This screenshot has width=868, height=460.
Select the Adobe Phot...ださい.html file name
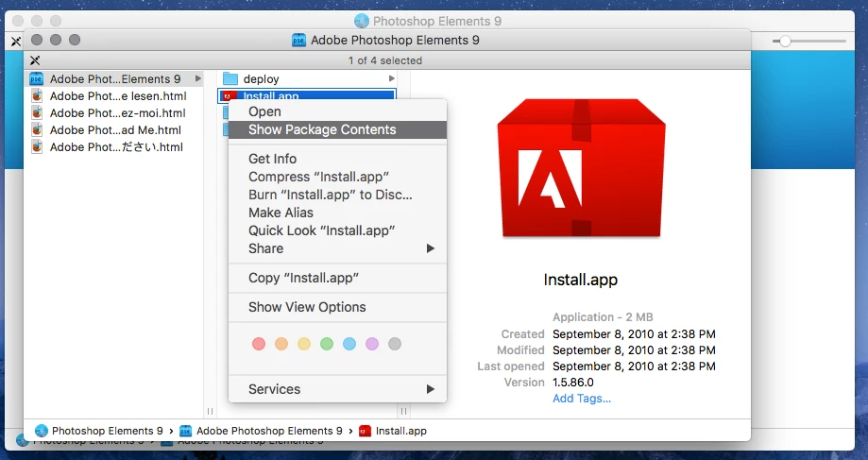point(116,147)
